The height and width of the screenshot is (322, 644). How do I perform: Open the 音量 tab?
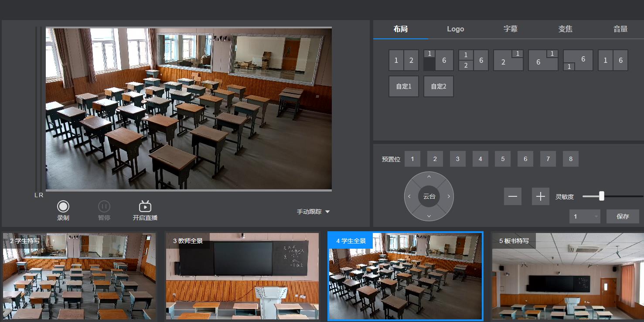point(620,29)
